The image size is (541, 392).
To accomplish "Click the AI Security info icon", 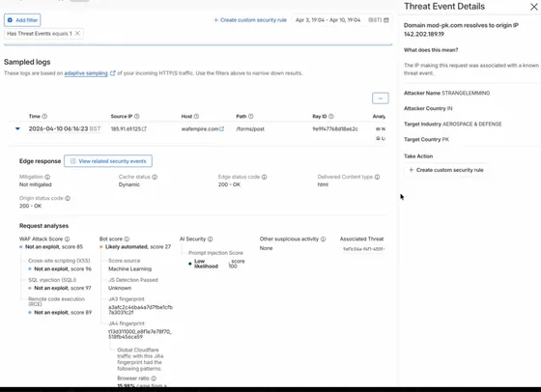I will click(211, 238).
